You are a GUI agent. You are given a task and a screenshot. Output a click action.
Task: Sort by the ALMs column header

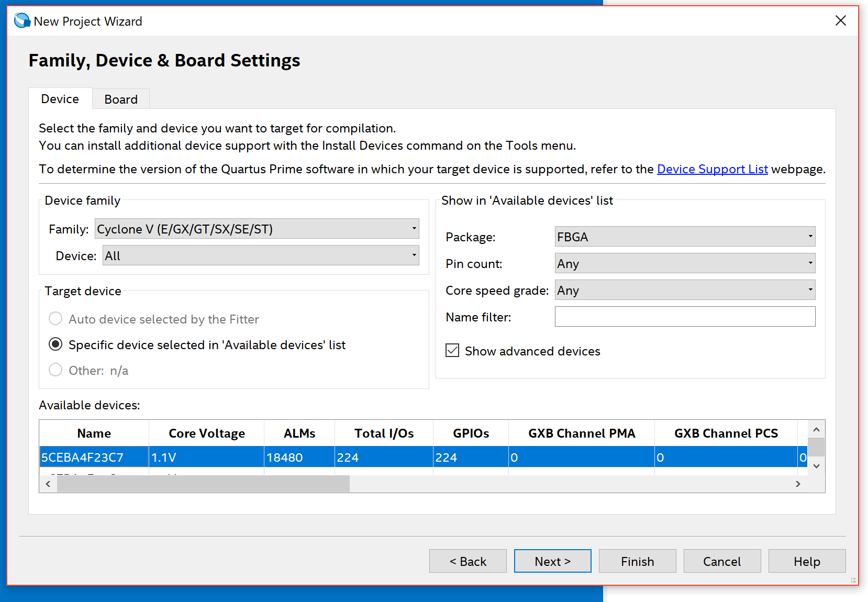coord(299,433)
